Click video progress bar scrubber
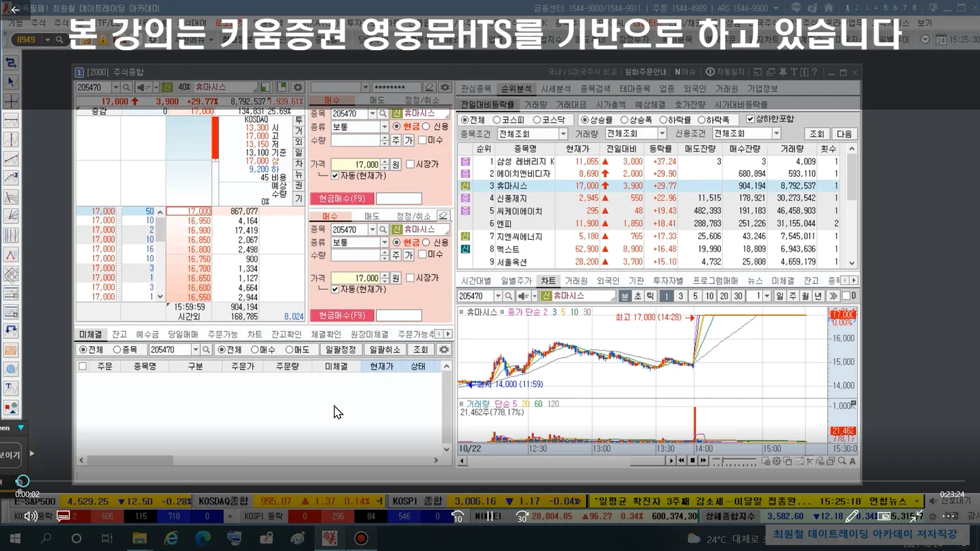This screenshot has height=551, width=980. (x=22, y=482)
